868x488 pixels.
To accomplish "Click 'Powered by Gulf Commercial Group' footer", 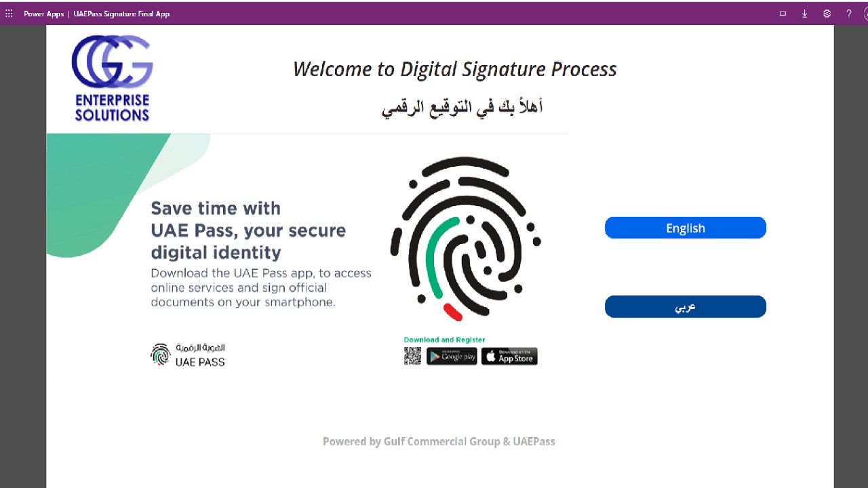I will coord(439,441).
